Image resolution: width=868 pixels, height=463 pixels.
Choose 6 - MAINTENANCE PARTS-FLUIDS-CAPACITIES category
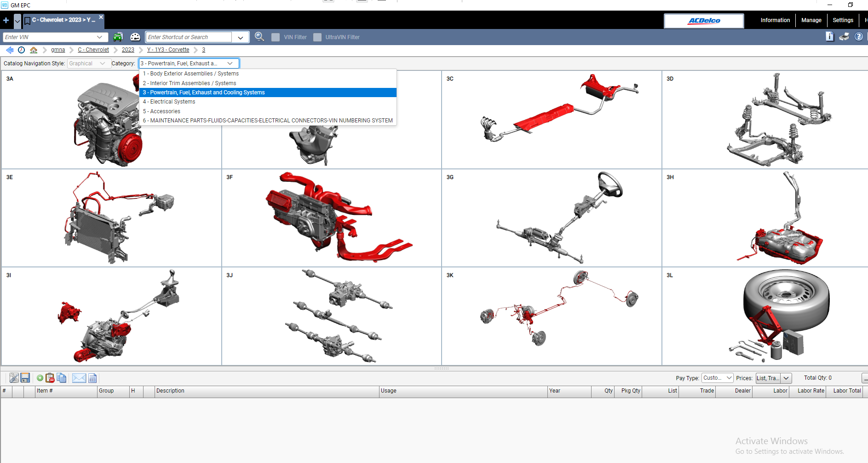point(268,121)
